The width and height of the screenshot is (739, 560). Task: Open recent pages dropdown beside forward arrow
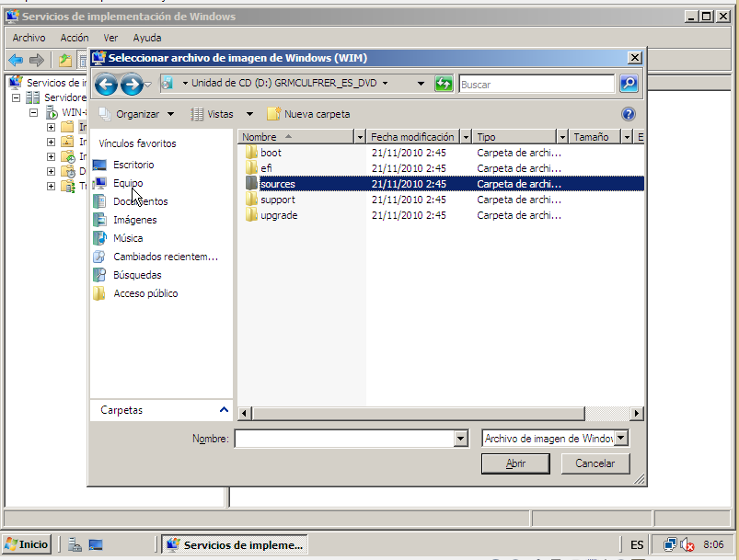coord(148,85)
